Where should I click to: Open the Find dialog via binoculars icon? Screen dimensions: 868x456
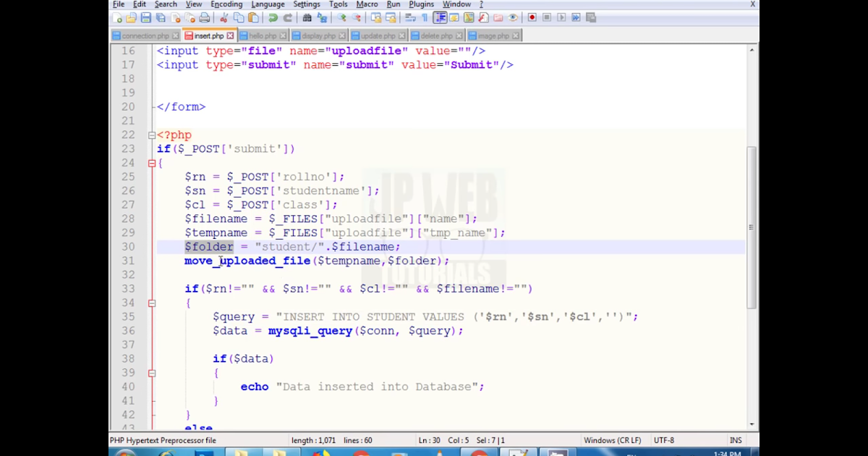pos(307,17)
